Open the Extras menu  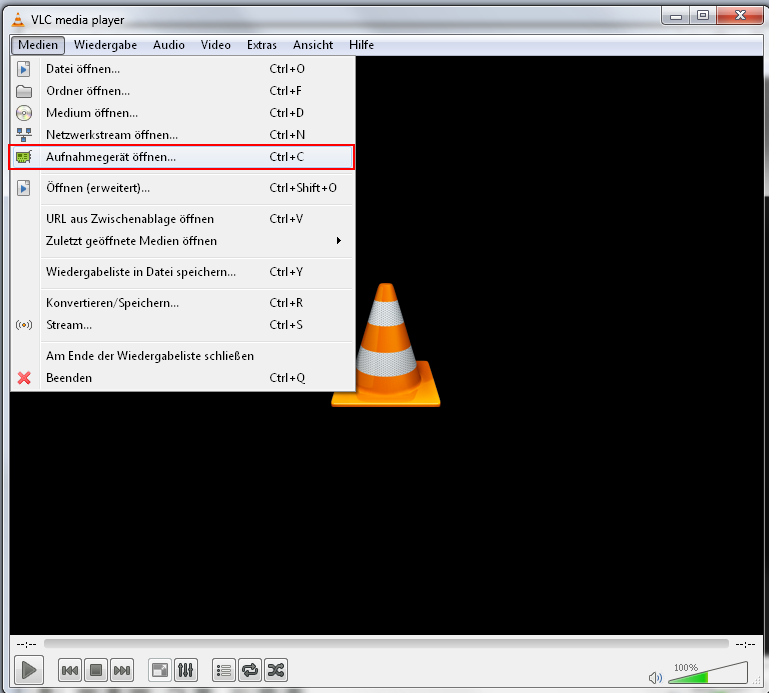click(262, 45)
